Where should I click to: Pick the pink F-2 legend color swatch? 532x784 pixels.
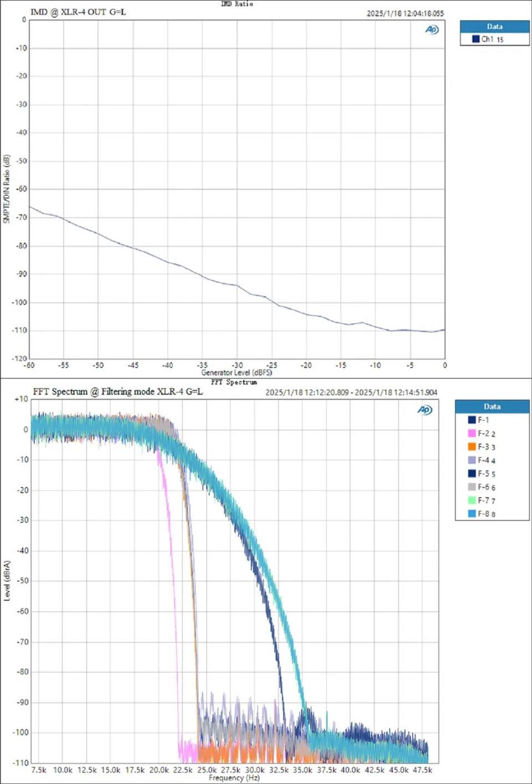coord(472,433)
